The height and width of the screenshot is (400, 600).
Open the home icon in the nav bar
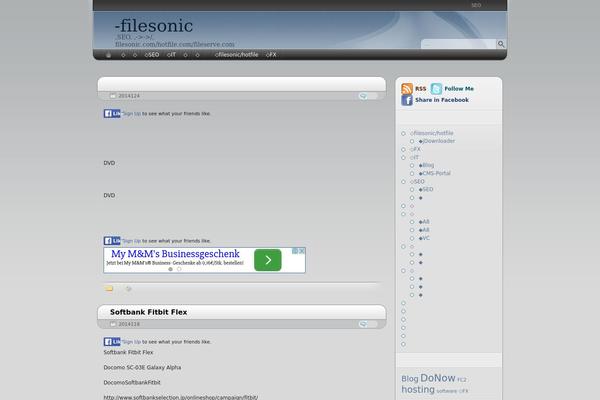[109, 55]
